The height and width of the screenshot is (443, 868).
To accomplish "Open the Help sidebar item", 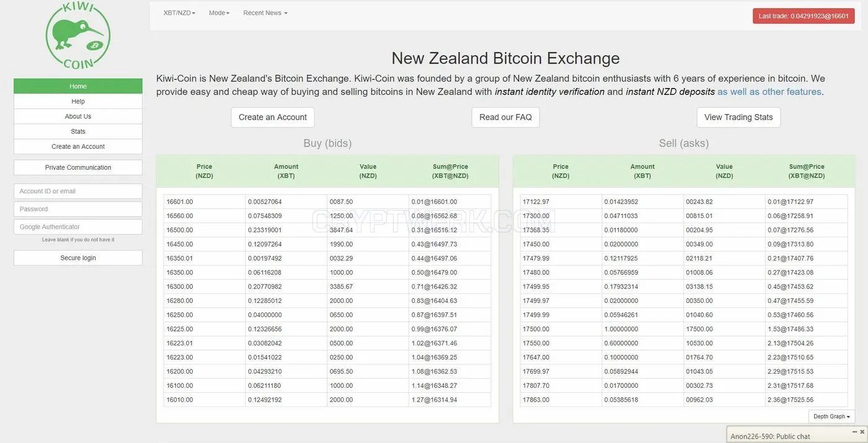I will click(x=78, y=101).
